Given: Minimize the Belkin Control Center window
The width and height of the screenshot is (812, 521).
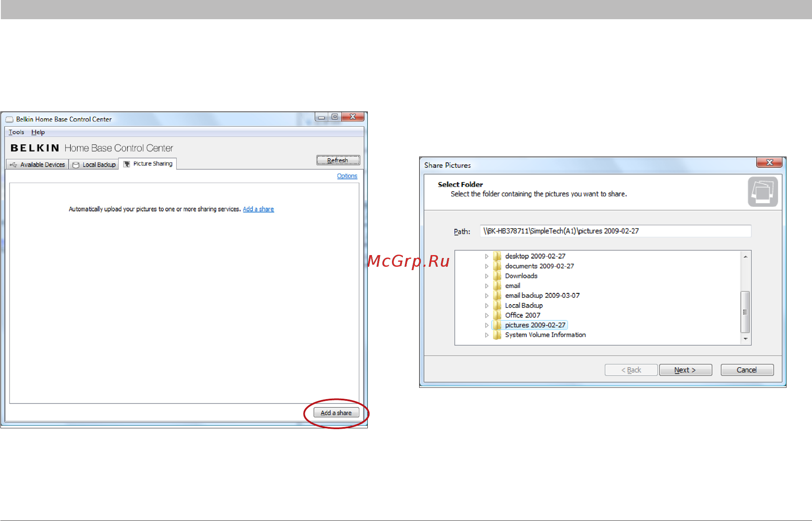Looking at the screenshot, I should [321, 117].
